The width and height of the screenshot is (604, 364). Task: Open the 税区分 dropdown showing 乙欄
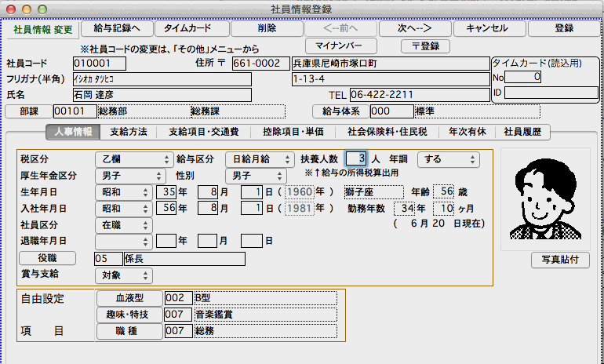click(133, 159)
